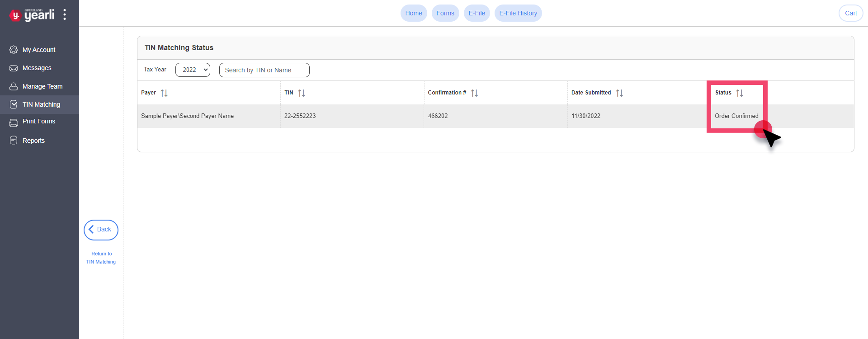Click the TIN Matching checkmark icon
Screen dimensions: 868x339
[x=14, y=104]
